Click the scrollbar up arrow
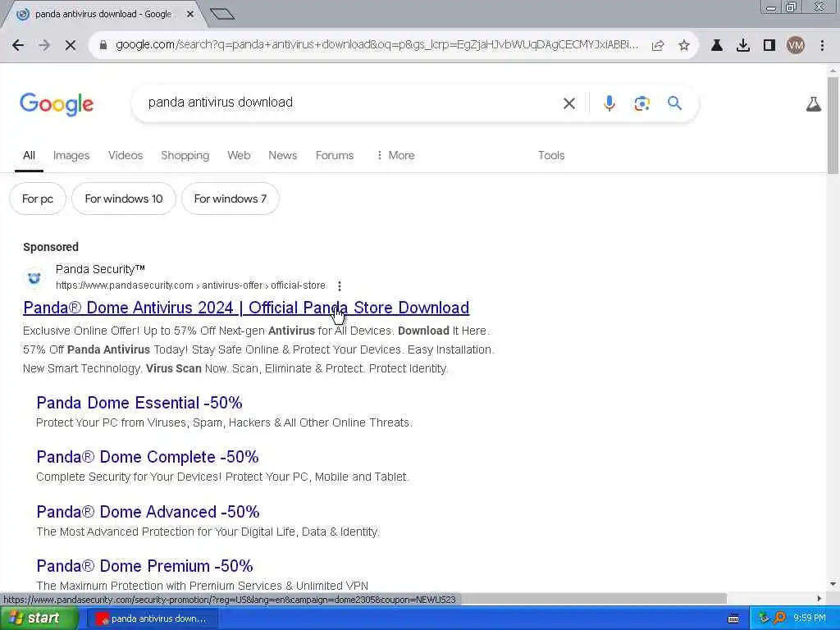The height and width of the screenshot is (630, 840). (833, 71)
